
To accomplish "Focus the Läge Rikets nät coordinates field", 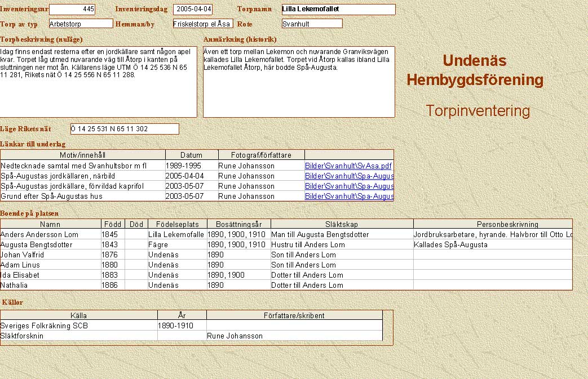I will tap(125, 129).
